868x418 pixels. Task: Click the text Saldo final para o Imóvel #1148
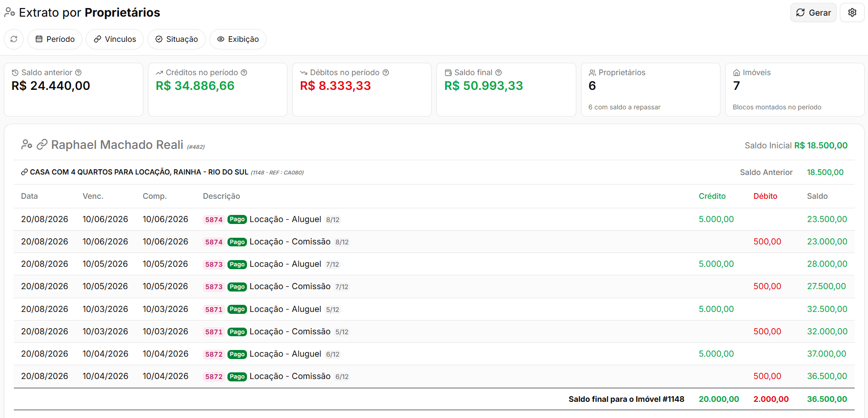[x=626, y=399]
